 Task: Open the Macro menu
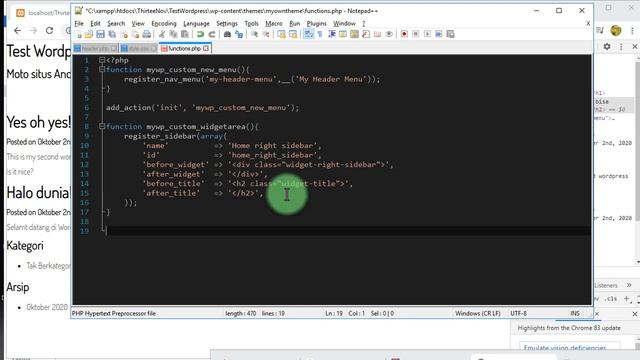(x=273, y=24)
